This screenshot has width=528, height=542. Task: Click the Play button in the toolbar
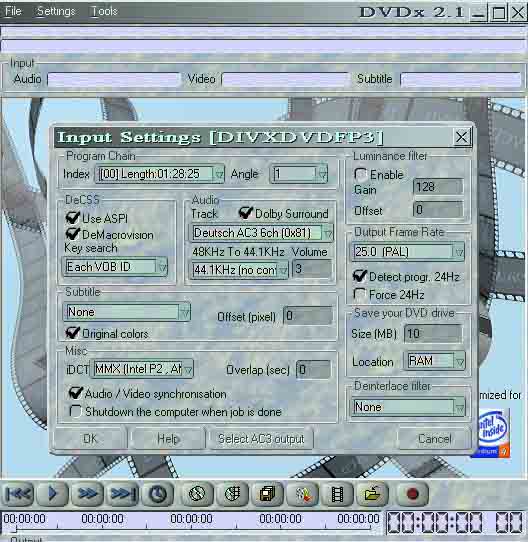pyautogui.click(x=52, y=494)
